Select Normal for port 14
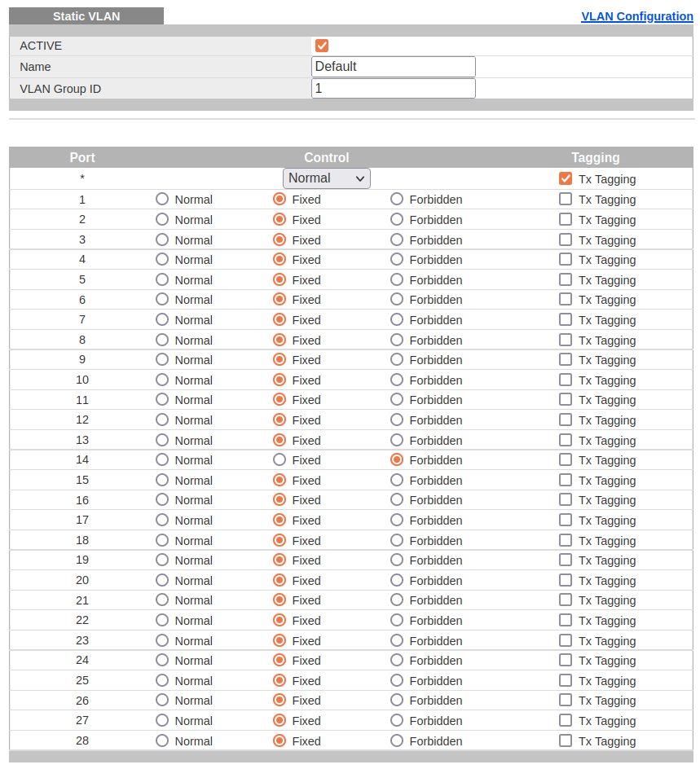This screenshot has width=700, height=769. point(162,459)
